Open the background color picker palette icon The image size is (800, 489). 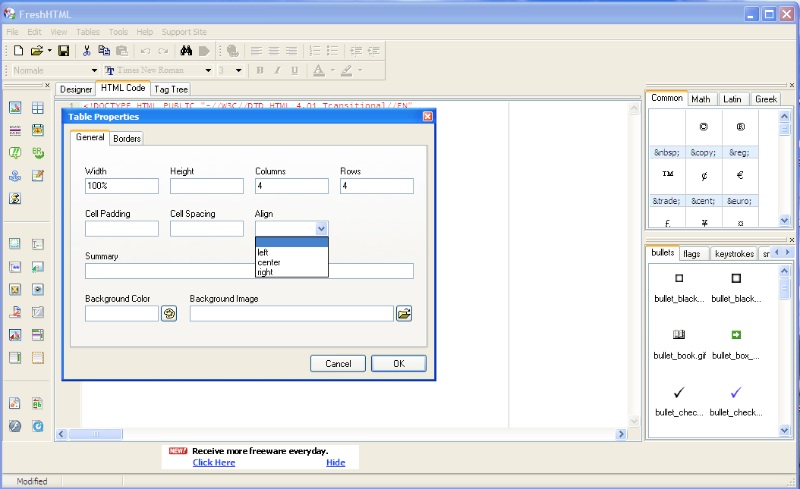[x=169, y=314]
